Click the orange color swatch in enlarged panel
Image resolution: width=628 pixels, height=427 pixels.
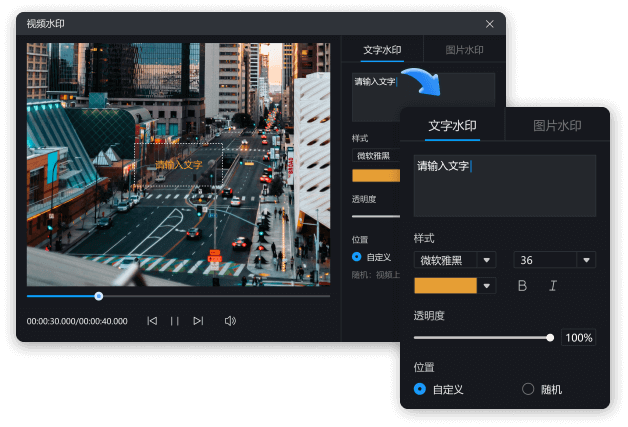[445, 286]
